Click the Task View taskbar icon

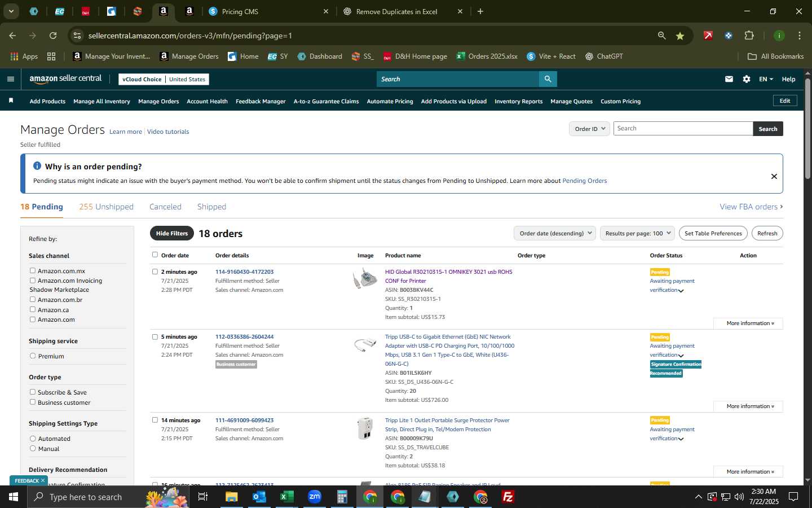pyautogui.click(x=203, y=497)
